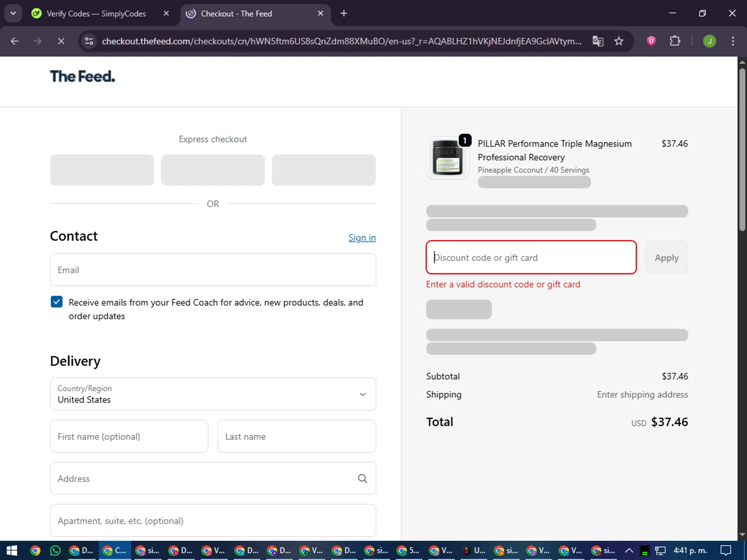This screenshot has width=747, height=560.
Task: Open the tab search chevron in Chrome
Action: pyautogui.click(x=13, y=13)
